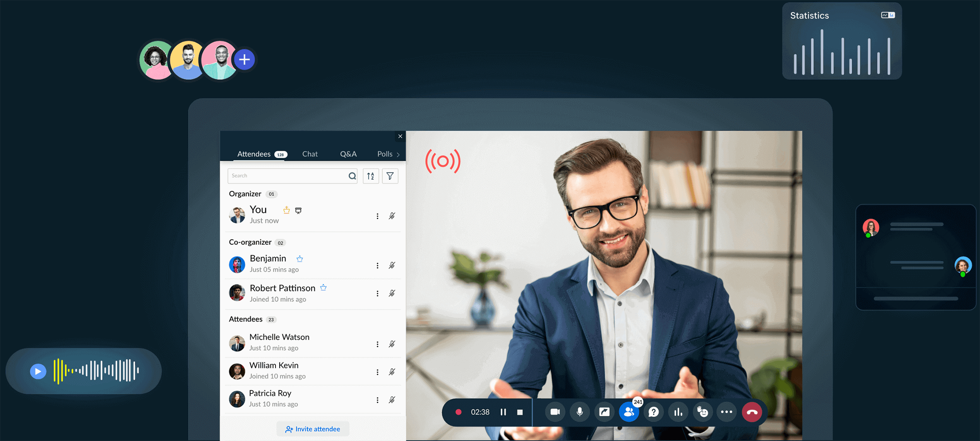This screenshot has height=441, width=980.
Task: Click the organizer crown icon beside You
Action: (x=286, y=210)
